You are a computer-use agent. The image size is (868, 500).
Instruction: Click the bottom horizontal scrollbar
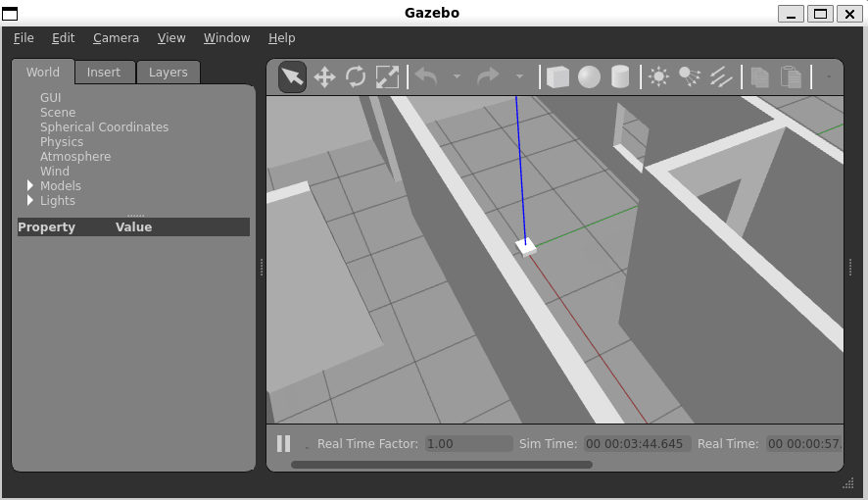pyautogui.click(x=441, y=465)
